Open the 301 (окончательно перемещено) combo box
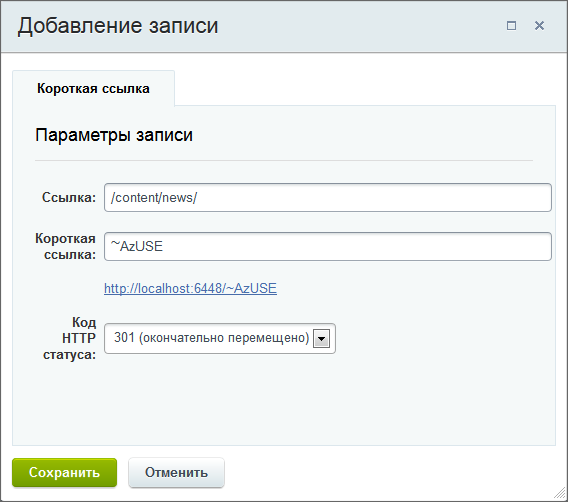This screenshot has height=502, width=568. (x=220, y=339)
